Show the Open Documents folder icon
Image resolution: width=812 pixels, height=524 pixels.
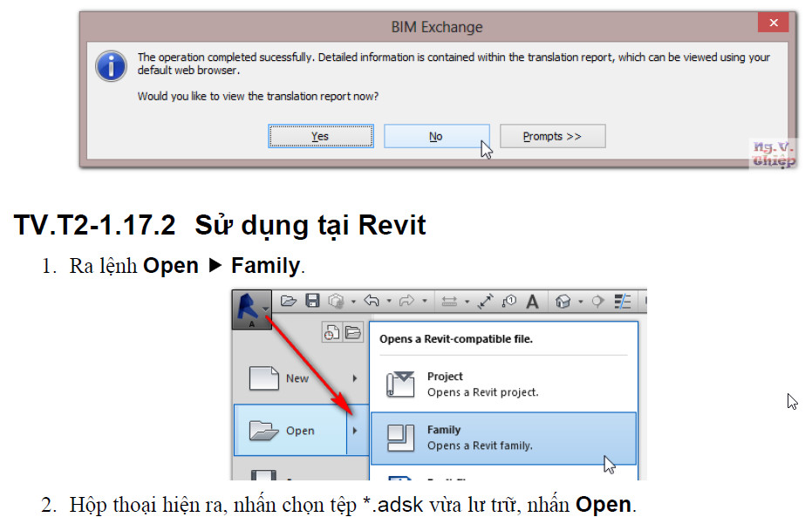[353, 332]
